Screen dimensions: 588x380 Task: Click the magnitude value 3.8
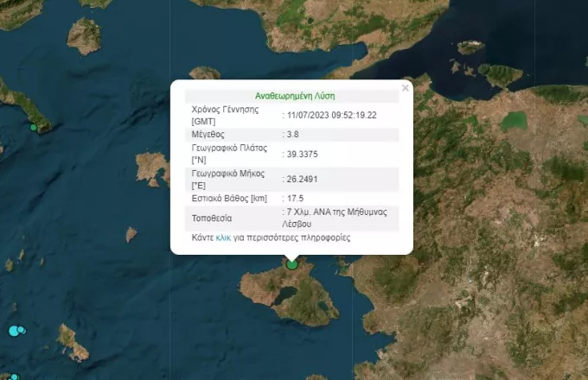(294, 135)
